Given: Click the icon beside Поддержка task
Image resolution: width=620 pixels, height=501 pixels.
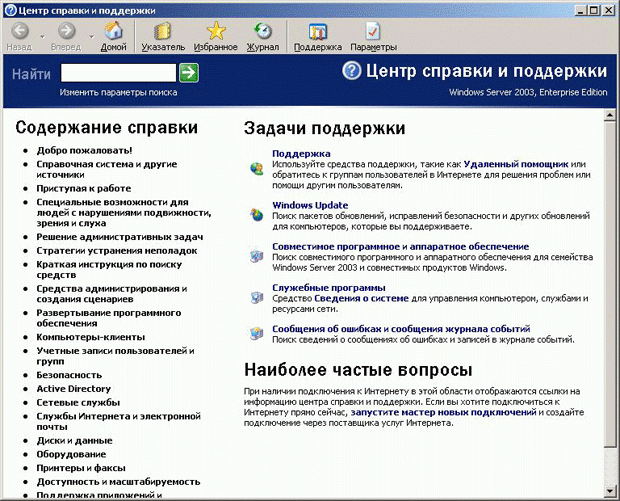Looking at the screenshot, I should [x=257, y=169].
